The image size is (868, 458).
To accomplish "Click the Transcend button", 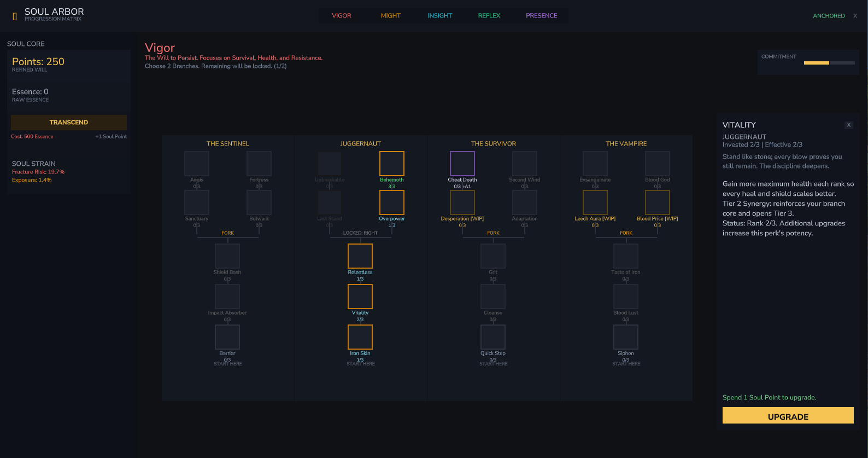I will [69, 122].
